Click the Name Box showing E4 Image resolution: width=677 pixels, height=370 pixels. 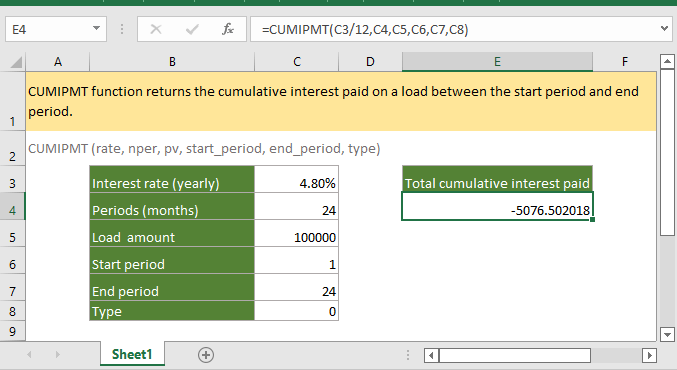(x=47, y=29)
